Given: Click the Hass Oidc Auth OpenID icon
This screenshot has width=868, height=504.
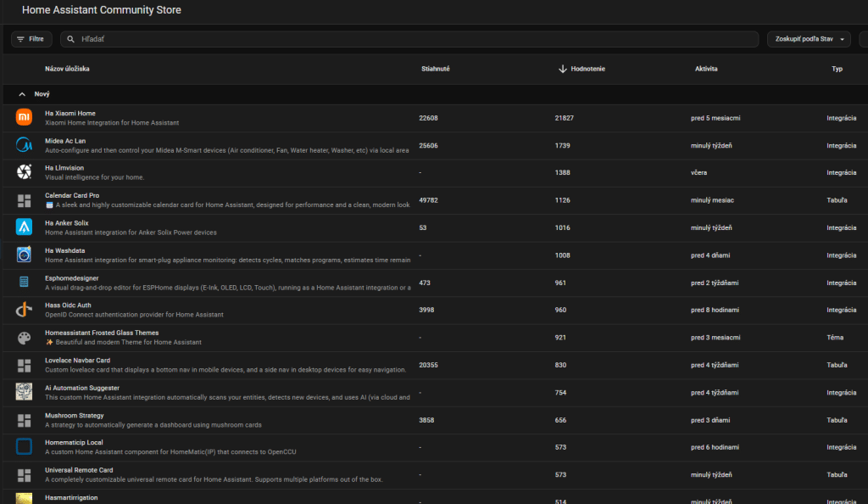Looking at the screenshot, I should tap(24, 310).
